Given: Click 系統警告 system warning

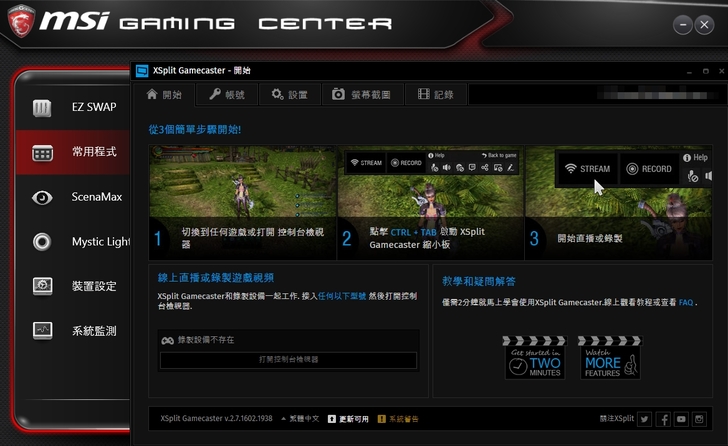Looking at the screenshot, I should pos(398,419).
